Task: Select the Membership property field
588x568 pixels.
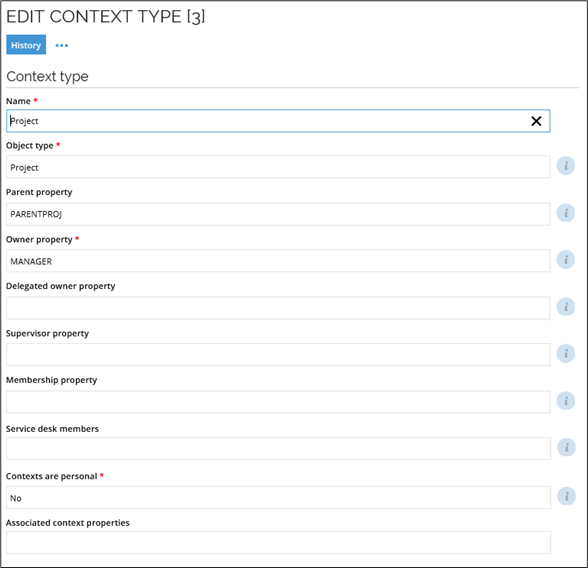Action: [278, 402]
